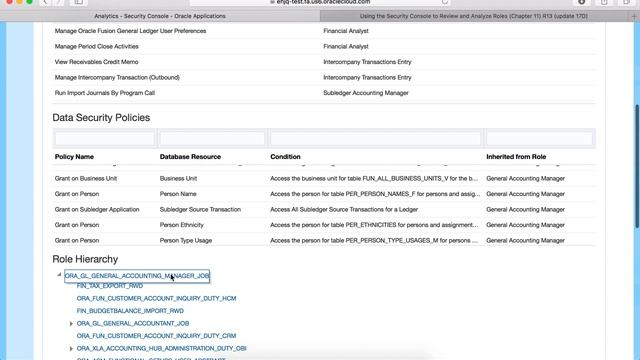Switch to Using the Security Console tab
The width and height of the screenshot is (640, 360).
473,16
